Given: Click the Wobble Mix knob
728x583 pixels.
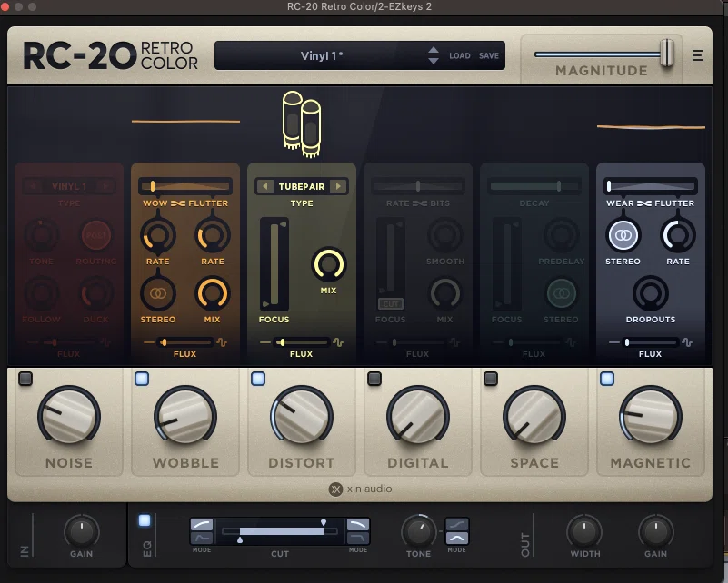Looking at the screenshot, I should click(x=213, y=293).
